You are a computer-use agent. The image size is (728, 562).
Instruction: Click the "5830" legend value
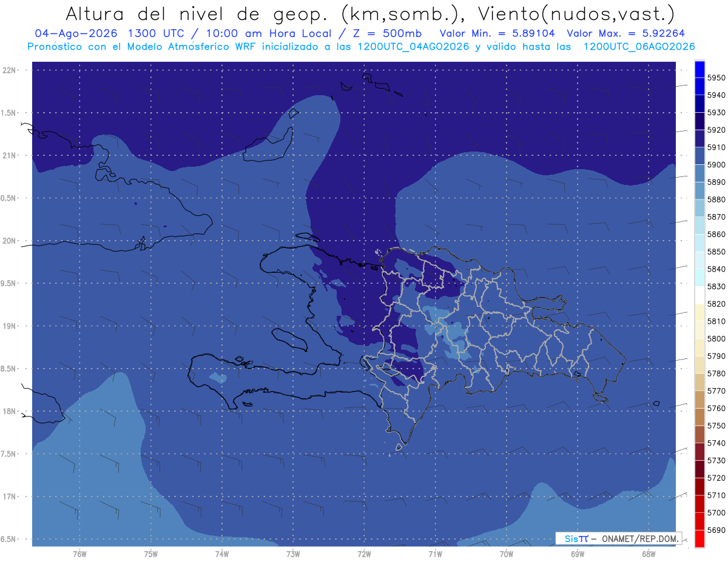click(x=716, y=286)
